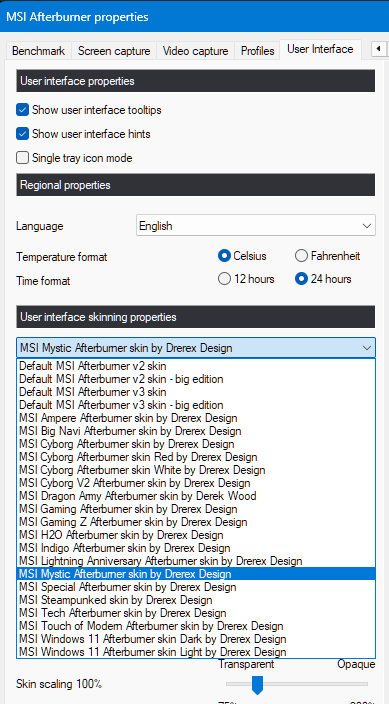The image size is (389, 704).
Task: Select the User Interface tab
Action: click(x=320, y=49)
